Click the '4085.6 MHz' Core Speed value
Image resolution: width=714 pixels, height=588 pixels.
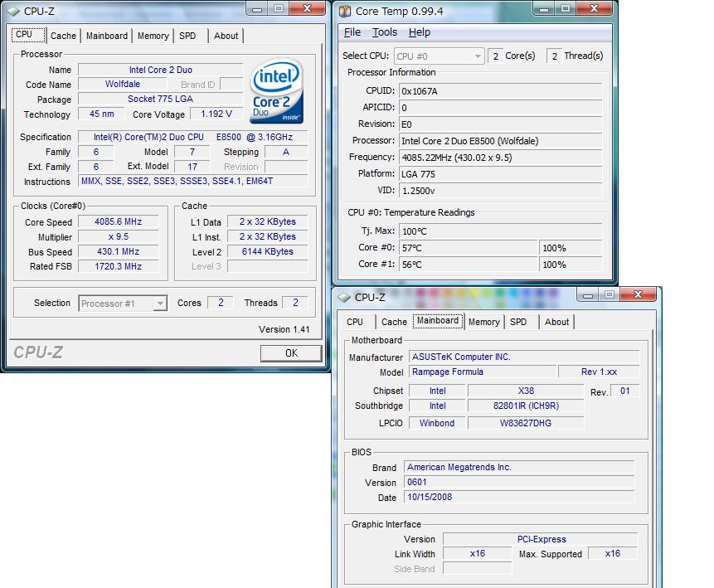pos(119,221)
